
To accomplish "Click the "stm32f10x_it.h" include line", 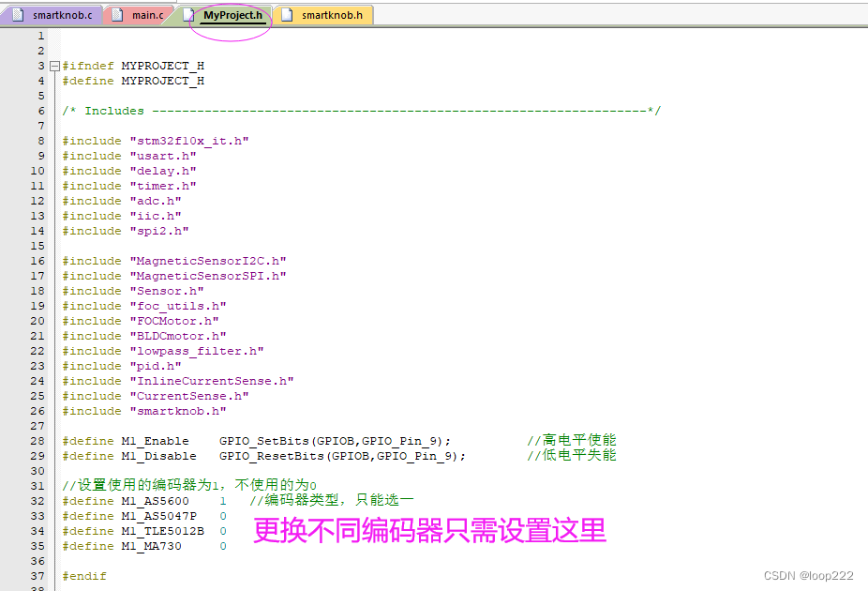I will tap(155, 141).
